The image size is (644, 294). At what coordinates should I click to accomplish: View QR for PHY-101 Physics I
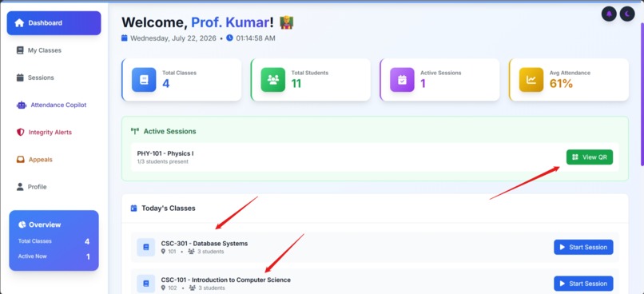(590, 157)
